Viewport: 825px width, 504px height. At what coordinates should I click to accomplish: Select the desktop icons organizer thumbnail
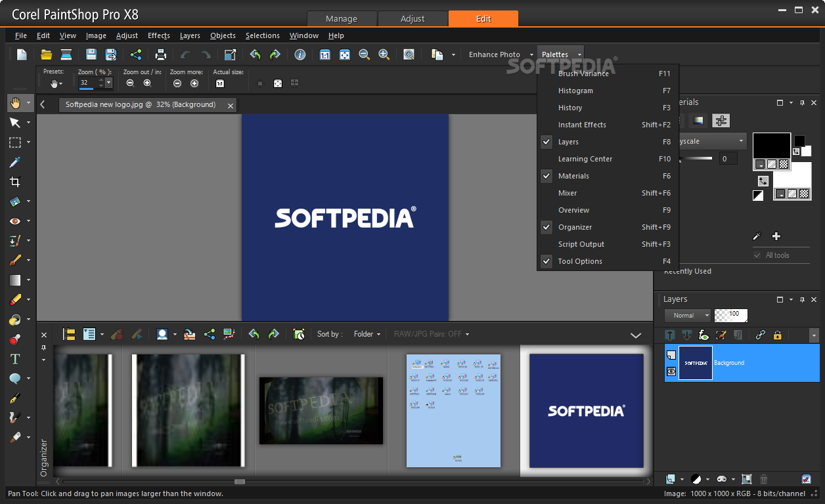click(x=453, y=411)
